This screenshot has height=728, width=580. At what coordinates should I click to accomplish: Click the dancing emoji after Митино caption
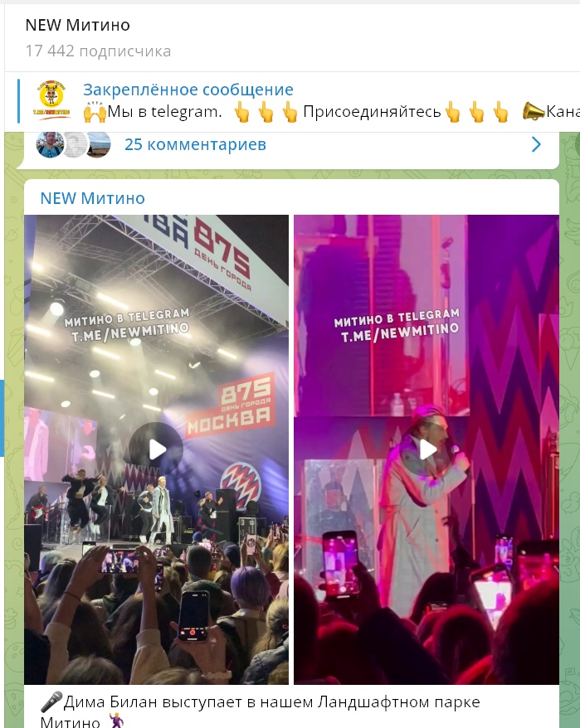point(116,721)
